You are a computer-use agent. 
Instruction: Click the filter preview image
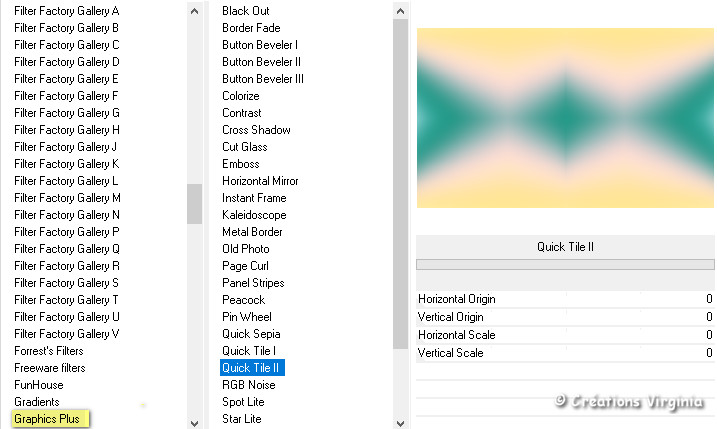coord(565,118)
